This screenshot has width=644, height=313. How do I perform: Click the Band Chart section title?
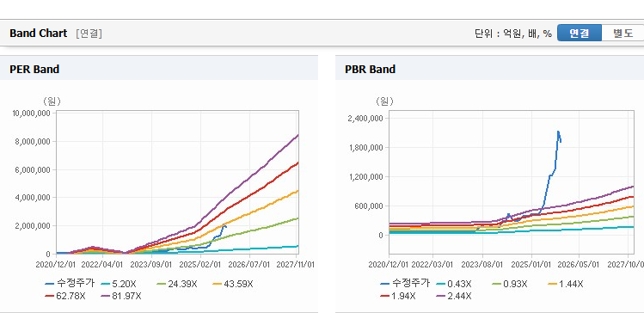pyautogui.click(x=38, y=34)
